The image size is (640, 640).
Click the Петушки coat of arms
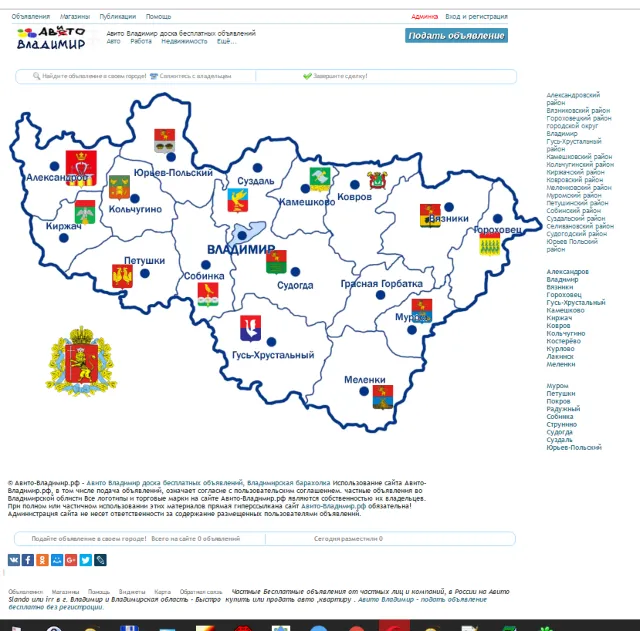point(122,277)
